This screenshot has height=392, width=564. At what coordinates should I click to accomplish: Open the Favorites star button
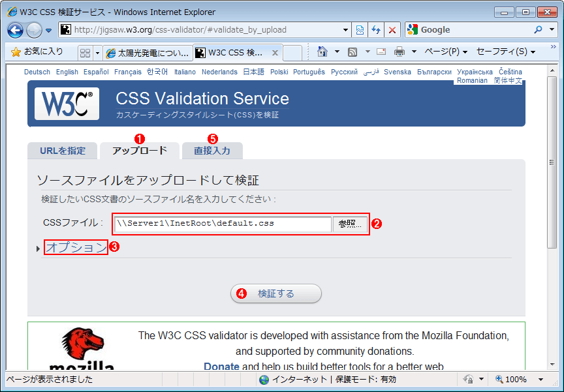(37, 52)
